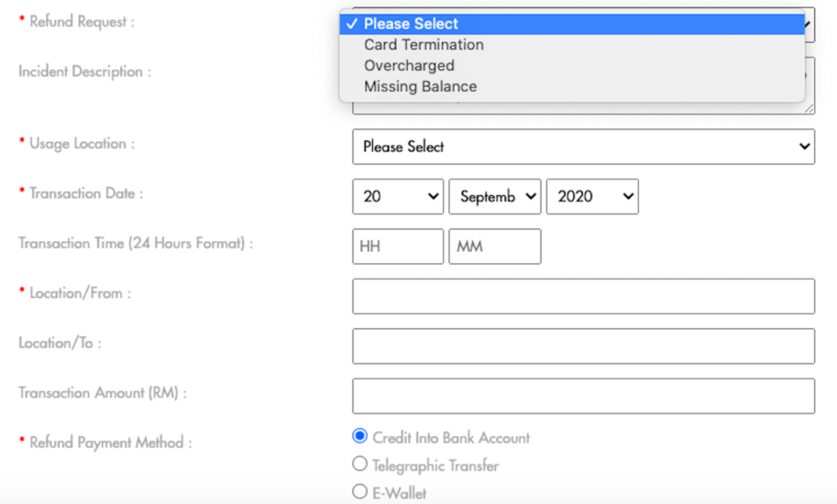Expand the month dropdown showing September
Viewport: 837px width, 504px height.
[x=495, y=197]
